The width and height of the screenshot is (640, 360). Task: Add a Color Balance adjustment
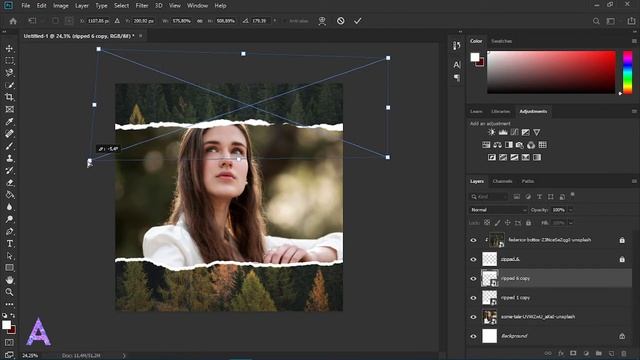(497, 145)
